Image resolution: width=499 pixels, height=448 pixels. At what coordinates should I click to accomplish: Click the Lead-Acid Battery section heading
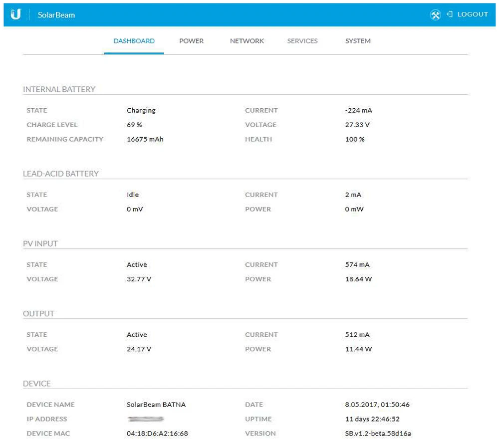[x=61, y=174]
